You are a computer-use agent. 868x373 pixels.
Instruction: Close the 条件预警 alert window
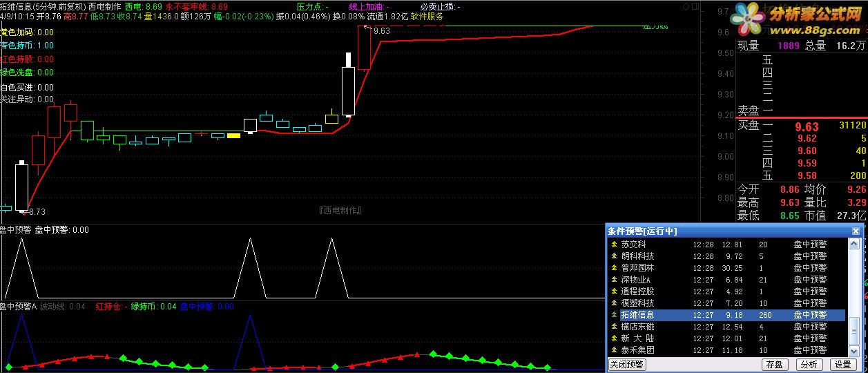(x=856, y=231)
